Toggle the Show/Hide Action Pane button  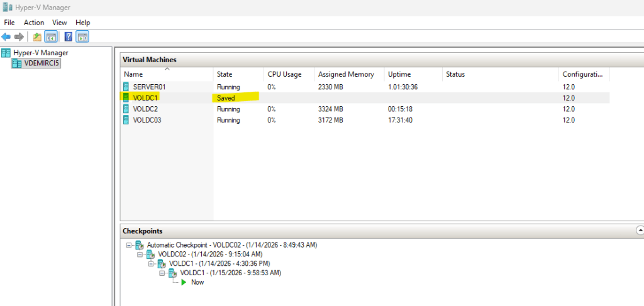(x=82, y=36)
